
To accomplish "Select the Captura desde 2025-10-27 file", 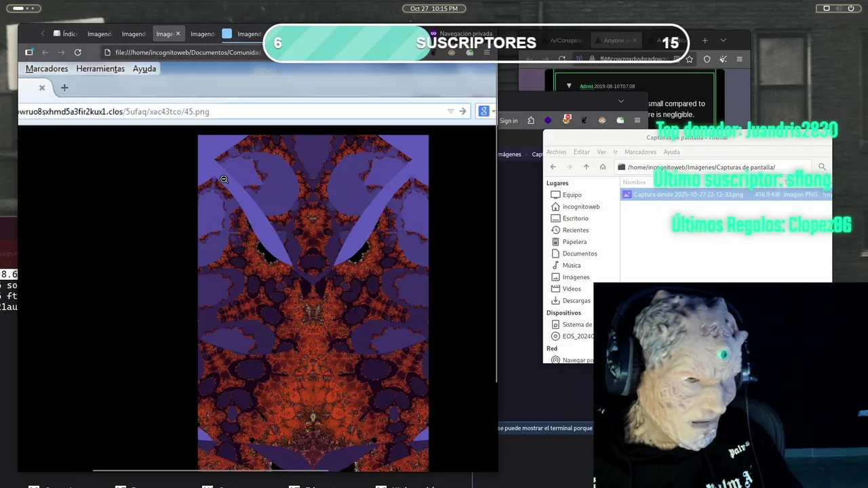I will (x=726, y=195).
